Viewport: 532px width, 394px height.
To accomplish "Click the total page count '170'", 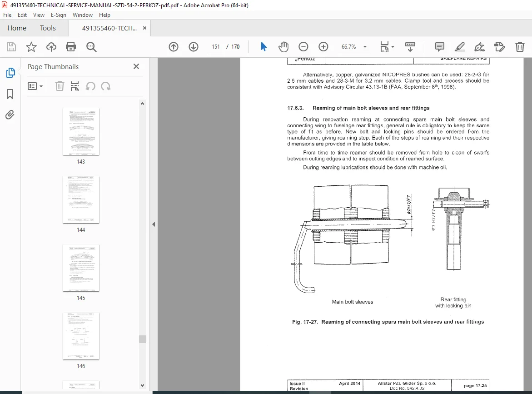I will [x=235, y=47].
